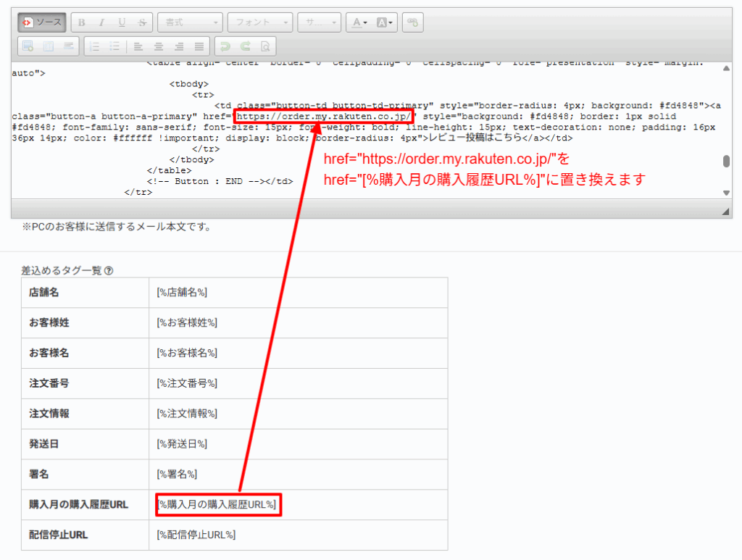Screen dimensions: 742x560
Task: Open the background color picker
Action: click(384, 22)
